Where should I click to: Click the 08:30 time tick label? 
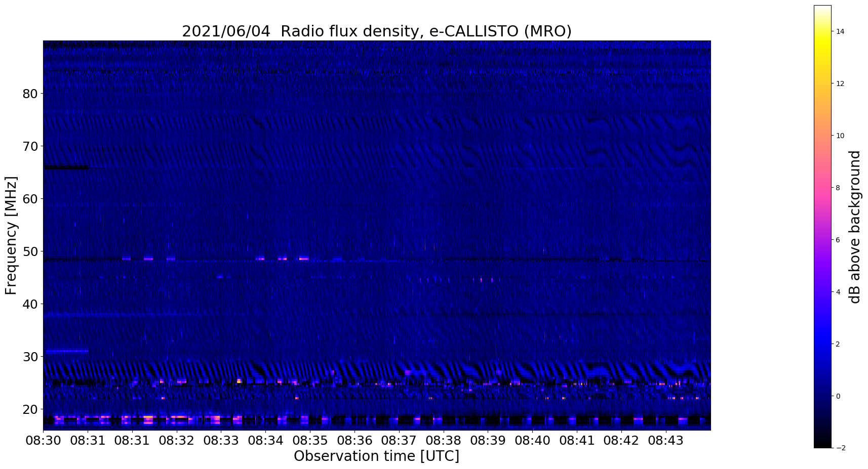pos(43,441)
